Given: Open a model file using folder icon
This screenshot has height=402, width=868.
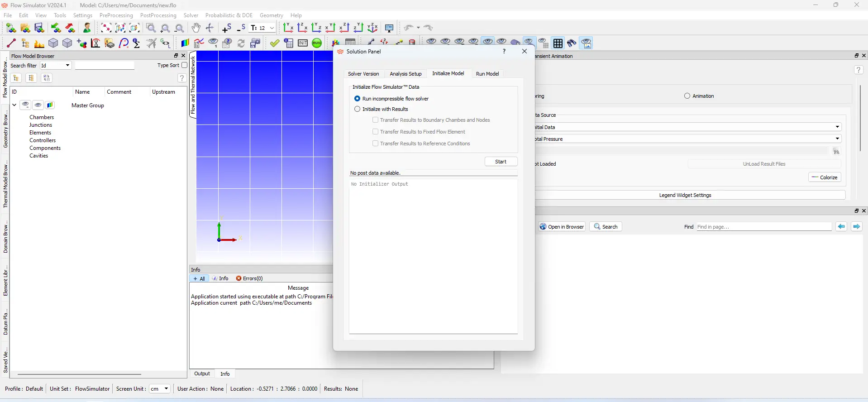Looking at the screenshot, I should 25,28.
